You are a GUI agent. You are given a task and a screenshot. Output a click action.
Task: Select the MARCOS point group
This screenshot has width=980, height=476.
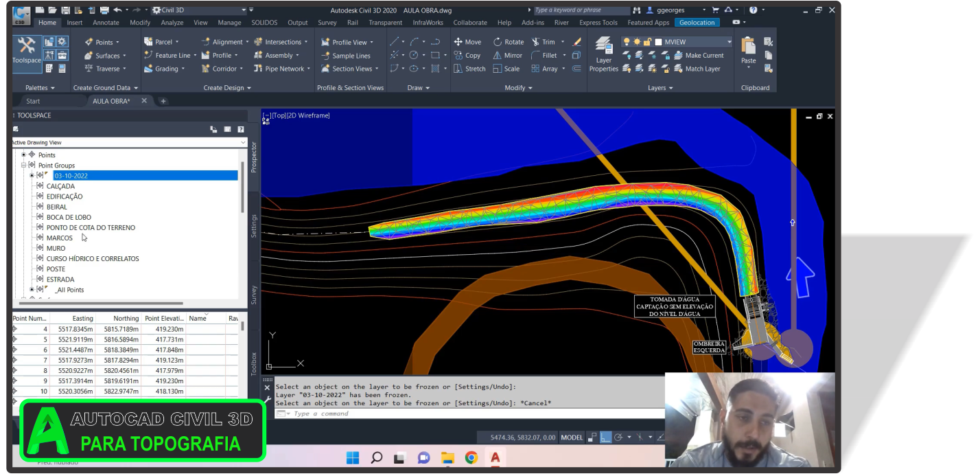coord(59,238)
